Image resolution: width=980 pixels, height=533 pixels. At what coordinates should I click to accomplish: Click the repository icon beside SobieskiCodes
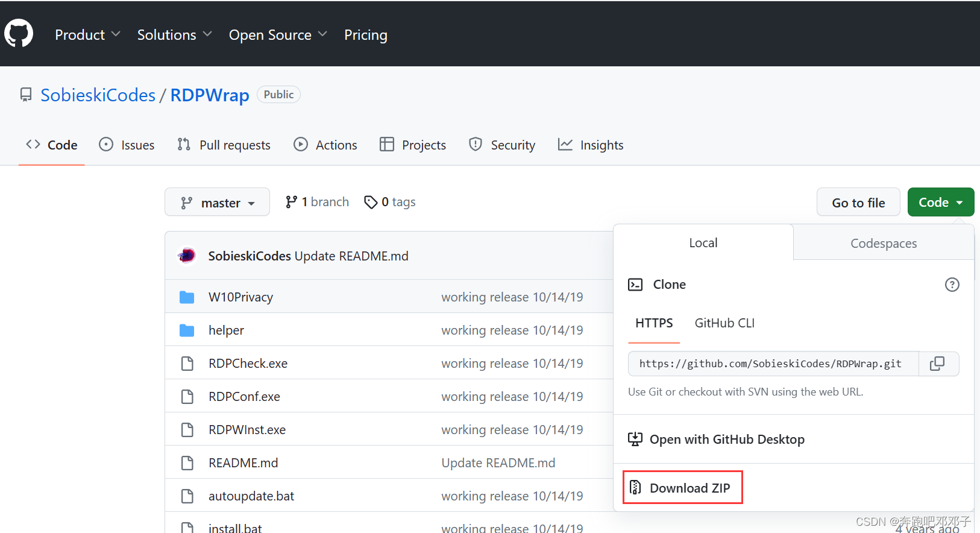pyautogui.click(x=26, y=95)
